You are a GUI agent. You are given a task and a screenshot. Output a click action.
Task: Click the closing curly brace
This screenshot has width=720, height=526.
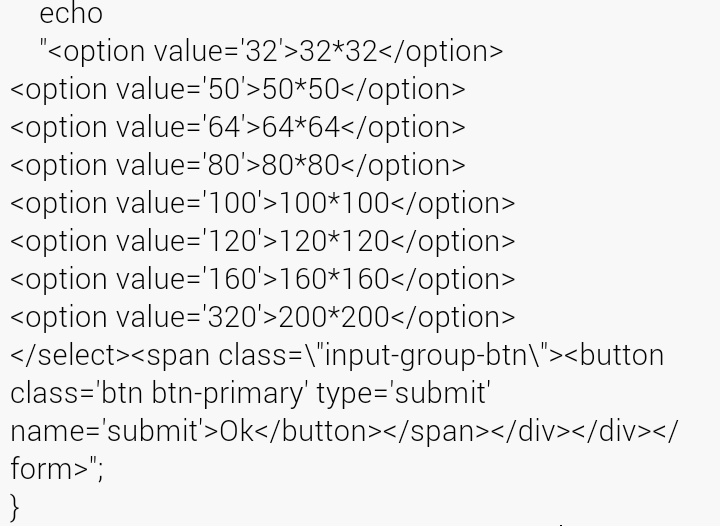click(x=15, y=506)
